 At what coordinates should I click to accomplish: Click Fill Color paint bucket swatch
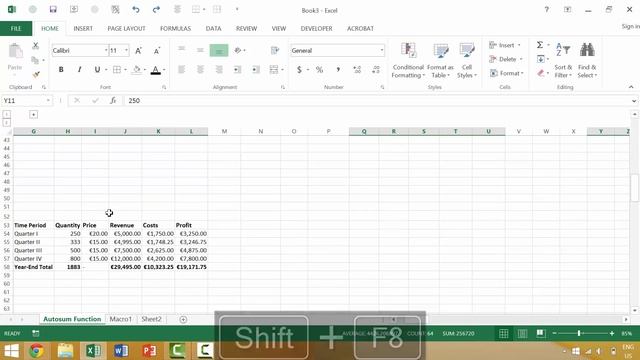137,70
